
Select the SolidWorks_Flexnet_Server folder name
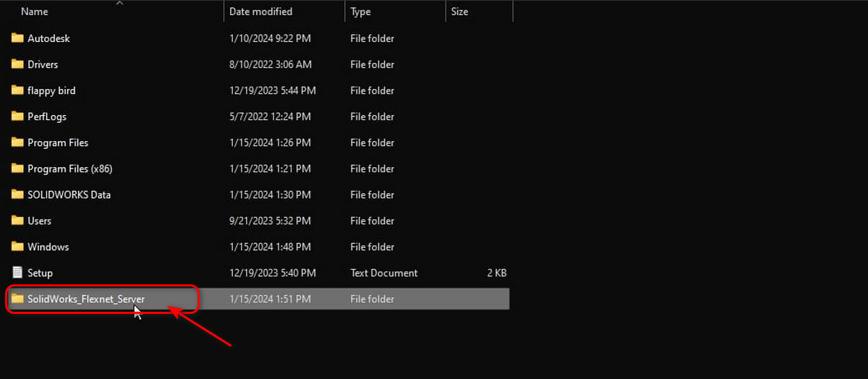pos(86,299)
